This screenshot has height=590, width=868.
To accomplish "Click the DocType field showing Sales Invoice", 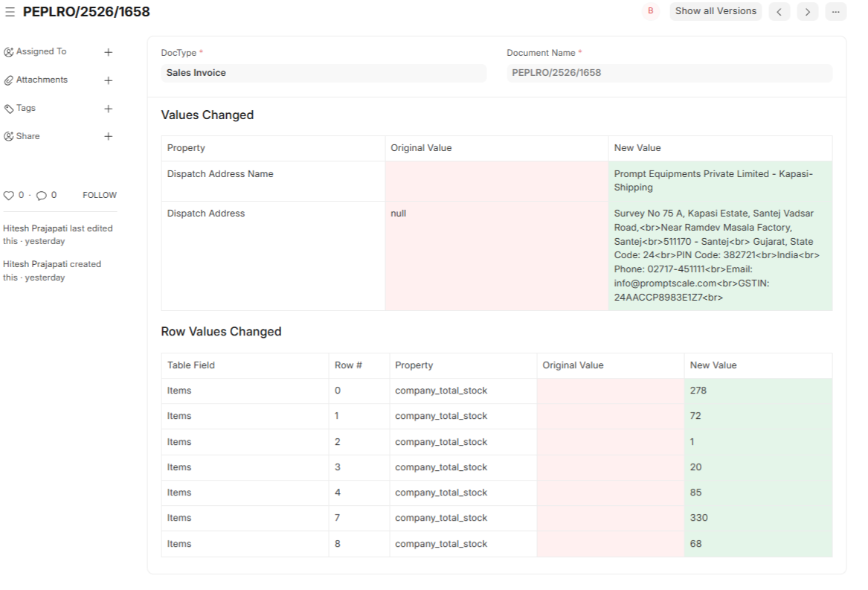I will [x=324, y=73].
